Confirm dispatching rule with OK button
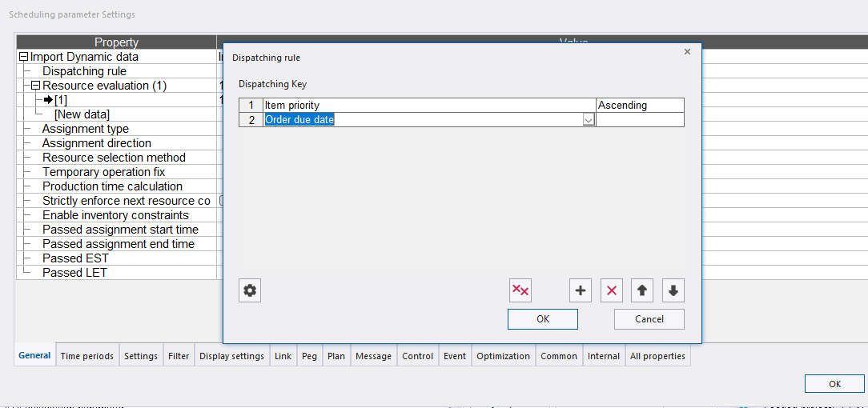 [x=542, y=319]
